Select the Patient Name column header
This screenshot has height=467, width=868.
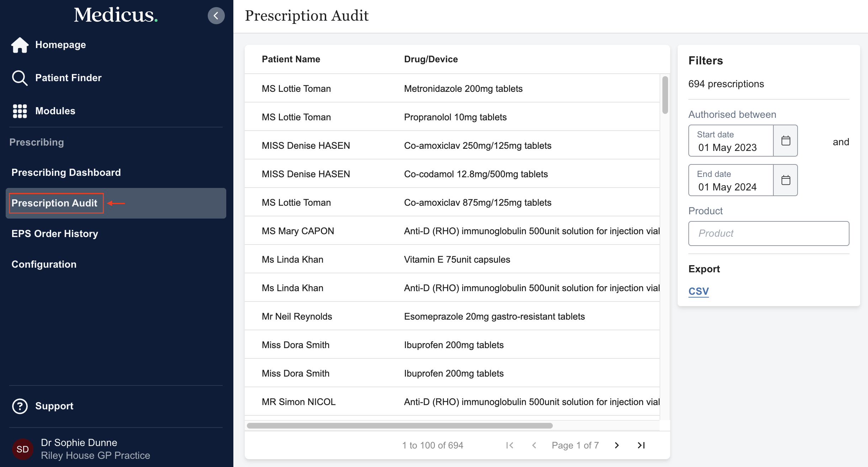coord(291,59)
